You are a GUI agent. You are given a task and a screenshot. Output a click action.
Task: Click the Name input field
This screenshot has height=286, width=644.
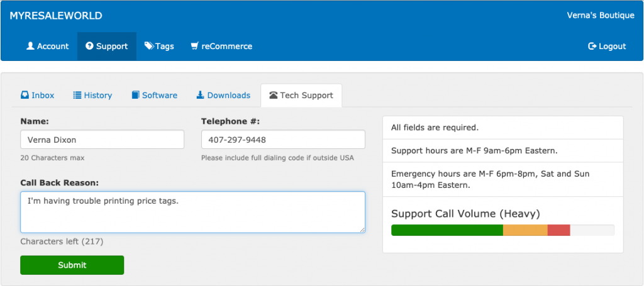(x=102, y=140)
